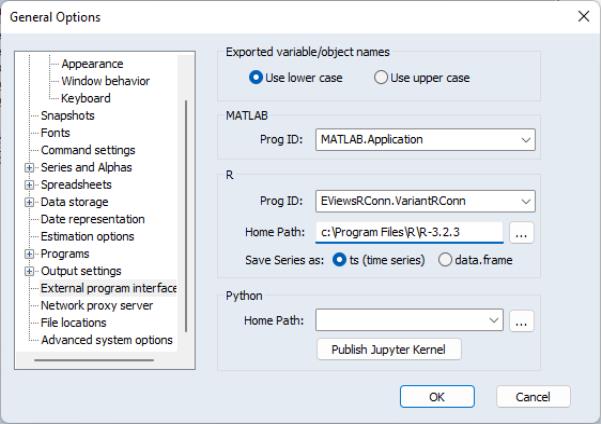Close the General Options dialog
The image size is (601, 424).
point(584,17)
